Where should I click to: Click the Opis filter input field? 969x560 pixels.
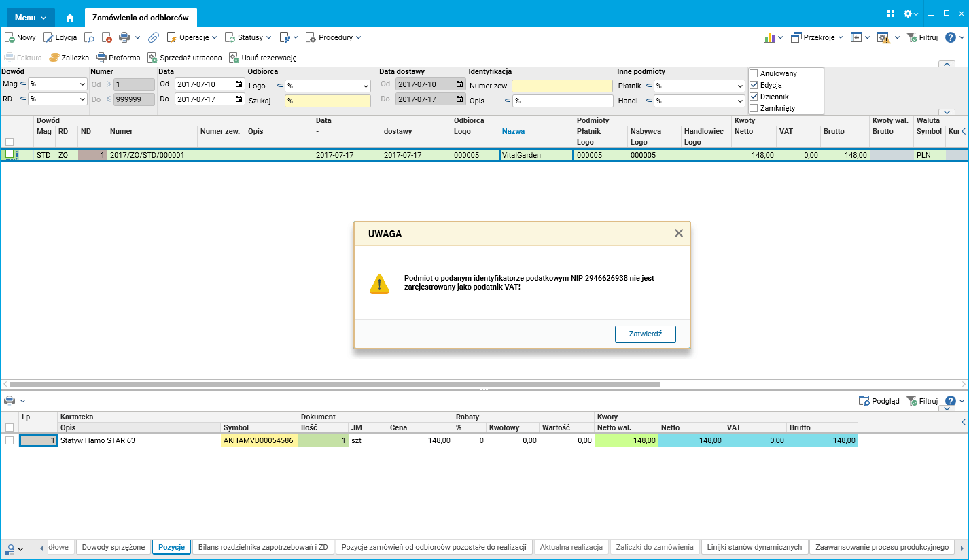click(x=563, y=101)
